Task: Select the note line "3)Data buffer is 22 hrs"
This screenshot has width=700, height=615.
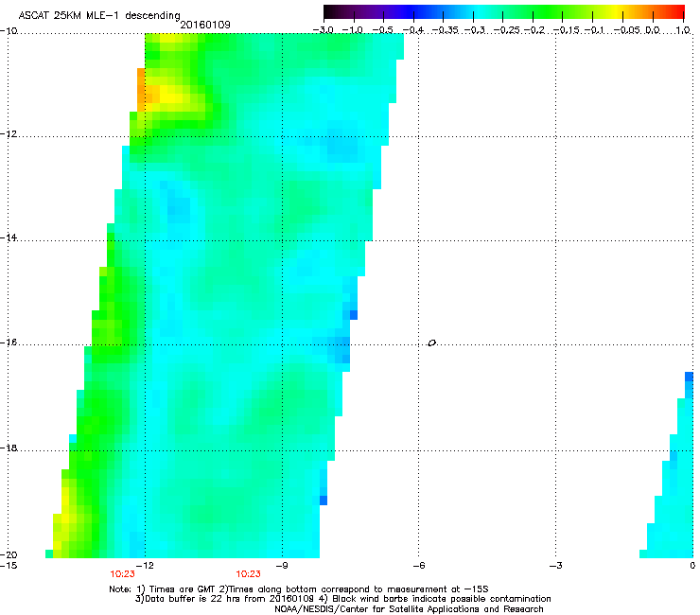Action: click(342, 599)
